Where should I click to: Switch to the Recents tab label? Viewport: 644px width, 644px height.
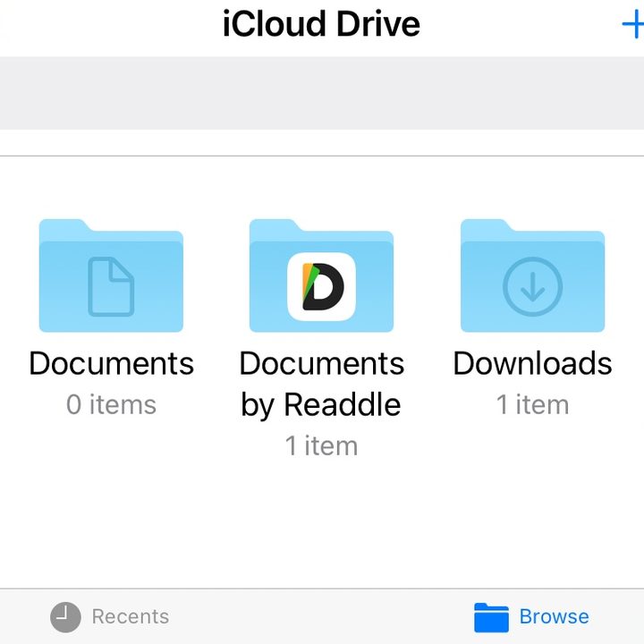pos(131,617)
